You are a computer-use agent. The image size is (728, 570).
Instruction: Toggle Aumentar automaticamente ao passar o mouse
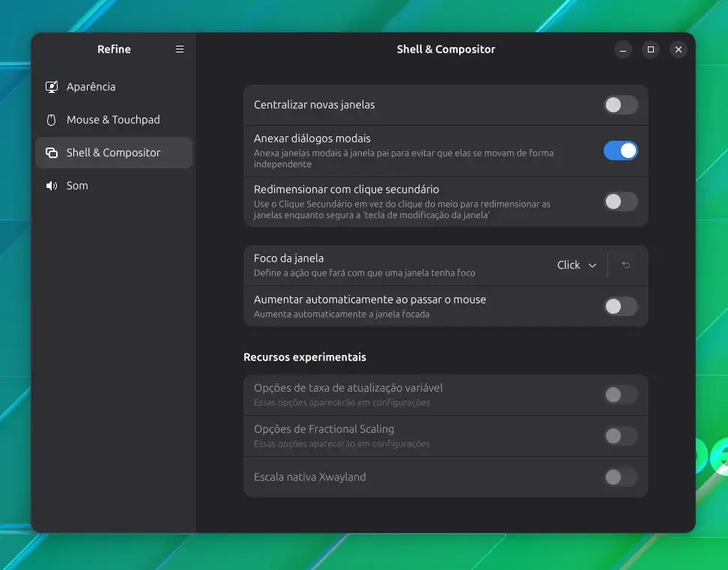621,306
